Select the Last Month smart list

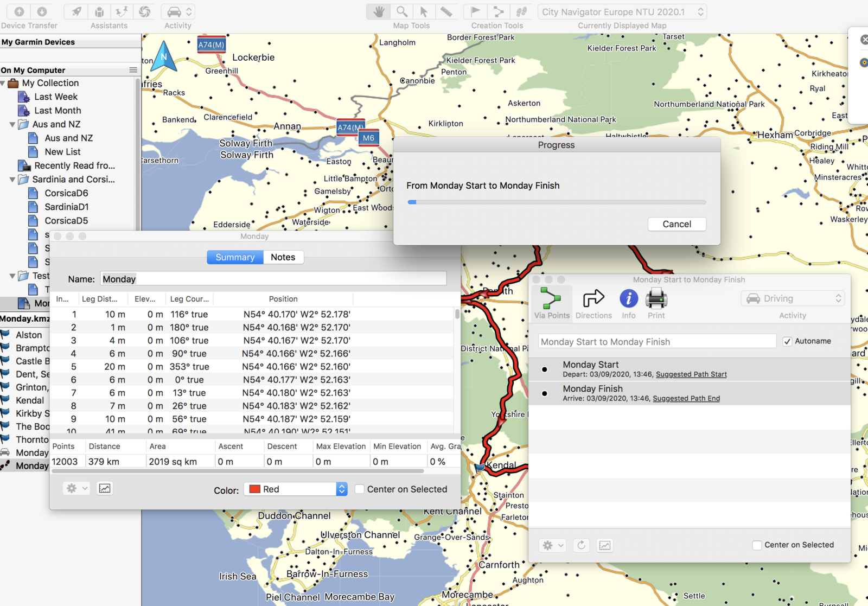pos(57,110)
